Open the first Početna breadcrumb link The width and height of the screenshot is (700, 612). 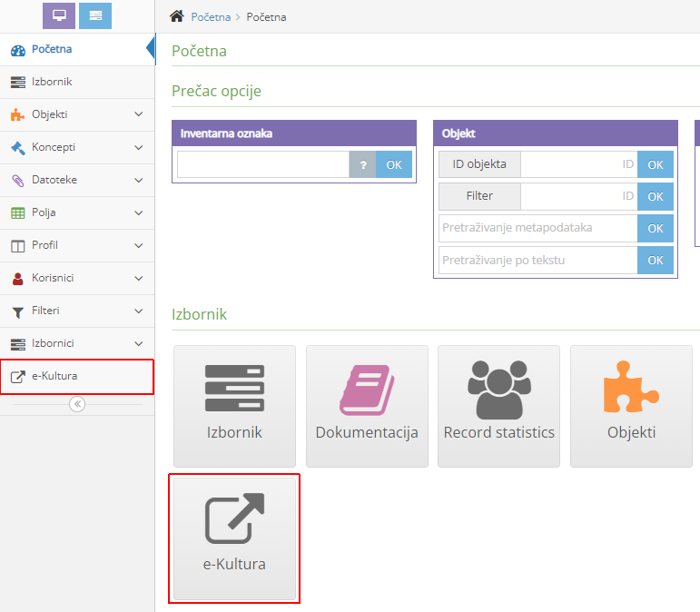click(x=211, y=17)
